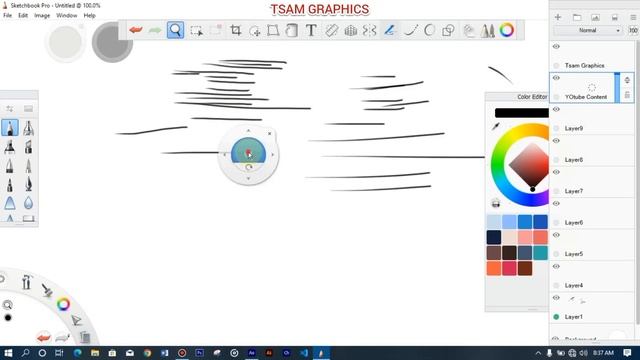The height and width of the screenshot is (360, 640).
Task: Open the Normal blend mode dropdown
Action: (588, 31)
